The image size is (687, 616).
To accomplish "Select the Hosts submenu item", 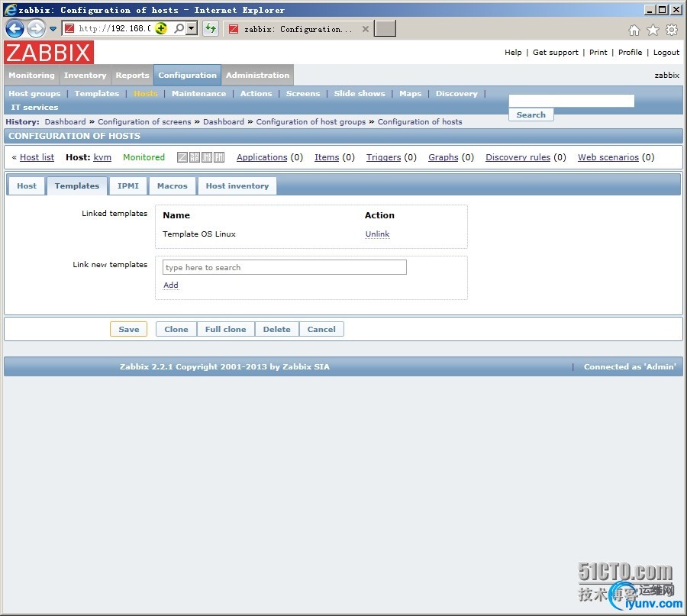I will (146, 93).
